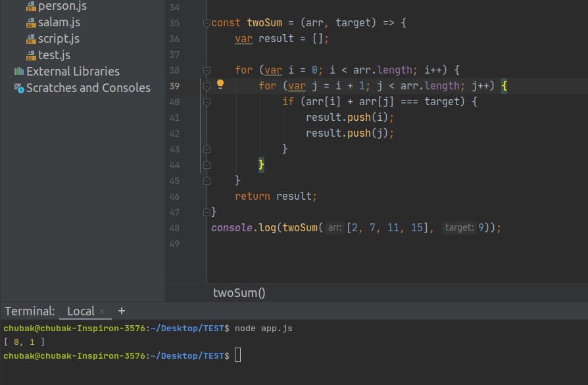Screen dimensions: 588x385
Task: Click the 'Terminal:' panel label
Action: [30, 311]
